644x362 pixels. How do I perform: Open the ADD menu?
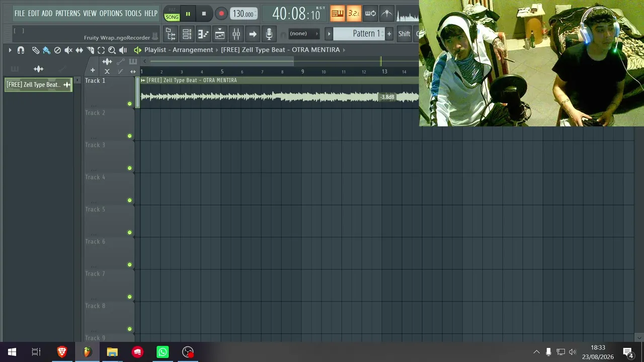pos(47,14)
